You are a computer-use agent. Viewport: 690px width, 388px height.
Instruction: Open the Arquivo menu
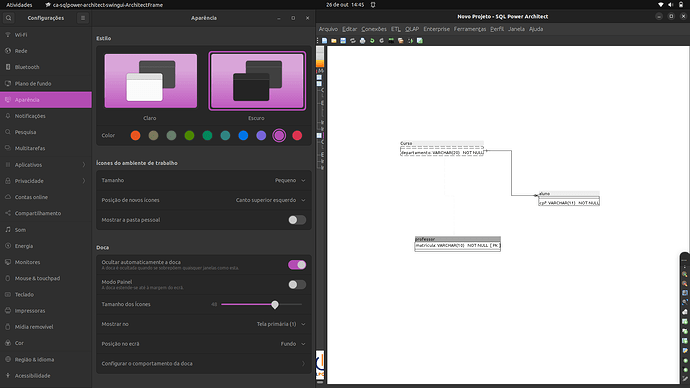coord(328,29)
